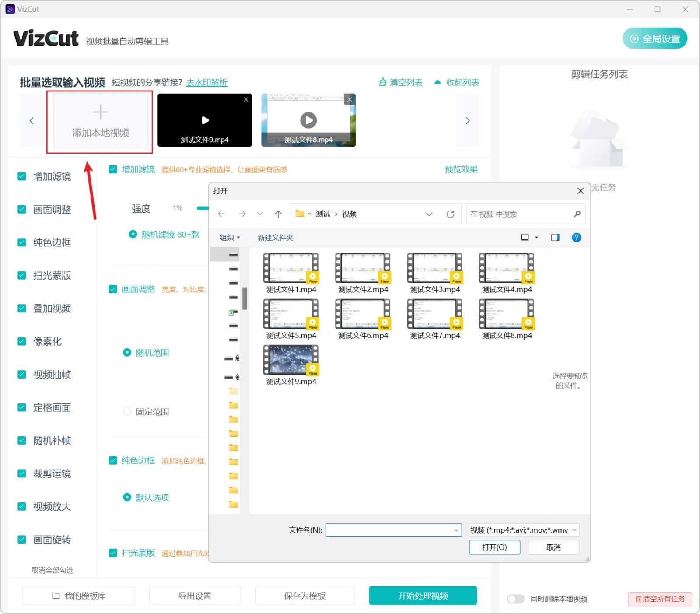Select file 测试文件5.mp4
700x614 pixels.
291,319
